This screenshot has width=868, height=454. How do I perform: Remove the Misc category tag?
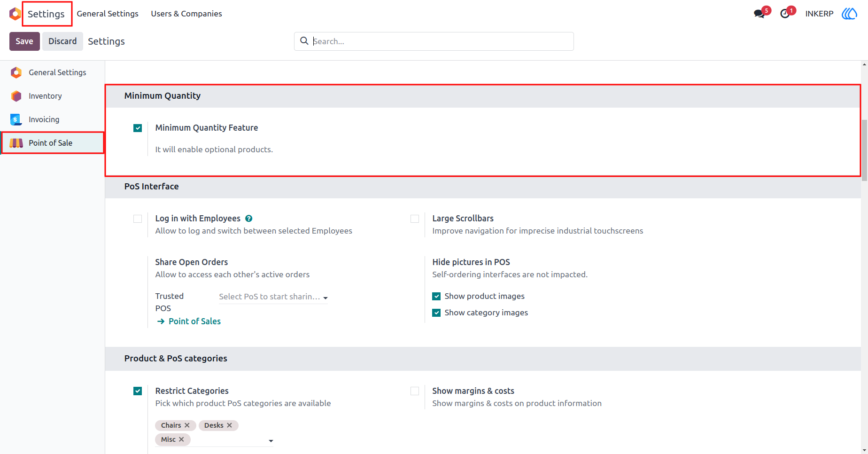point(181,439)
